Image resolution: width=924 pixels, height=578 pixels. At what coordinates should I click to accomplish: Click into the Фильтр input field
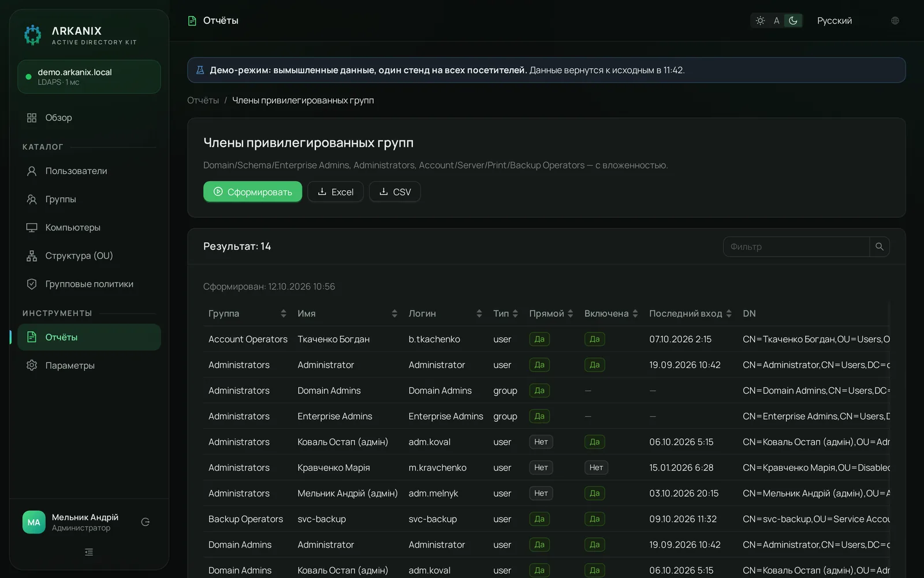796,247
